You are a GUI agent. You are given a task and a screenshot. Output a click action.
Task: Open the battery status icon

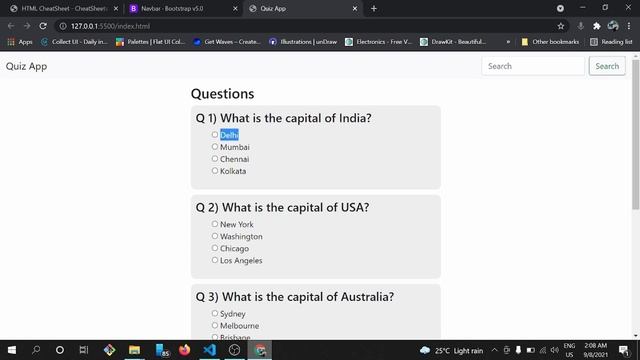click(x=530, y=350)
